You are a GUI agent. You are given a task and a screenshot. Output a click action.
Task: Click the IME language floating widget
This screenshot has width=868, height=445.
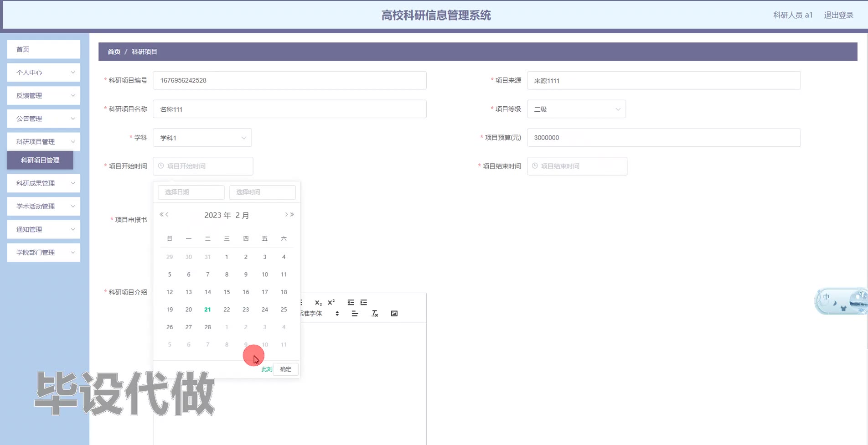pos(841,301)
